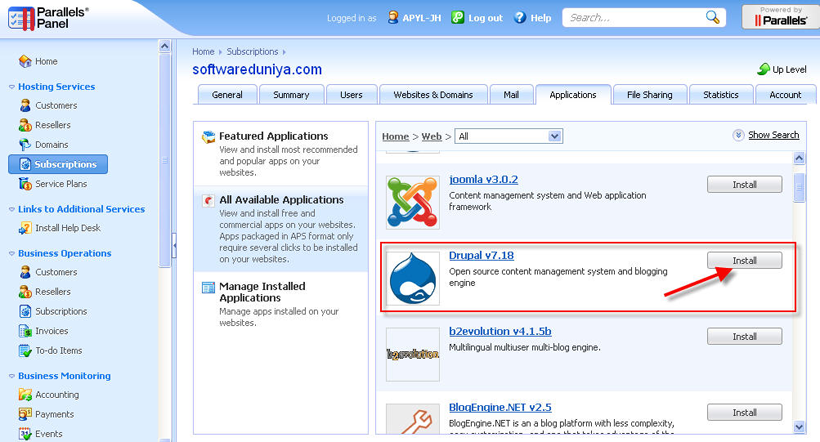820x442 pixels.
Task: Switch to the General tab
Action: tap(227, 95)
